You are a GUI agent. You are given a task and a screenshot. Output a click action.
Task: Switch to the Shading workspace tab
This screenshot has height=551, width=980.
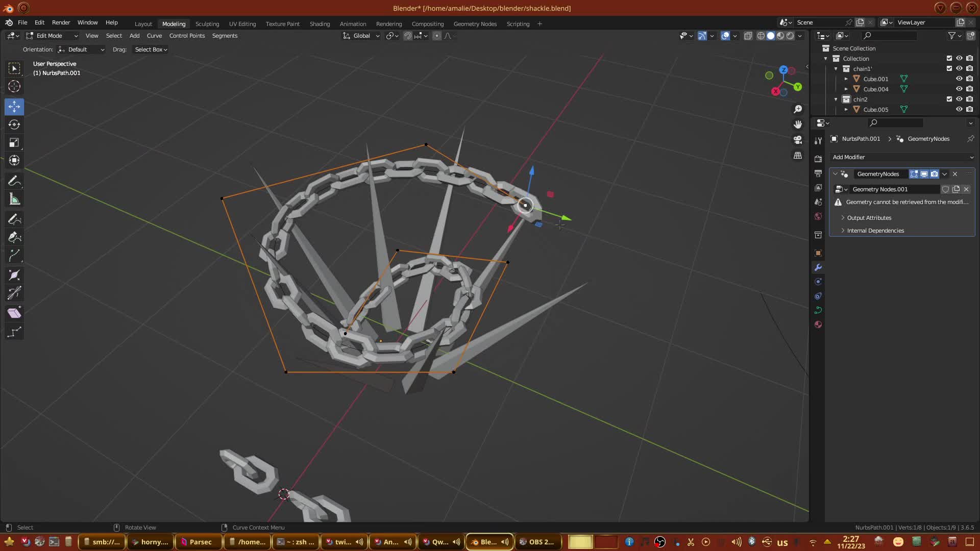click(320, 24)
